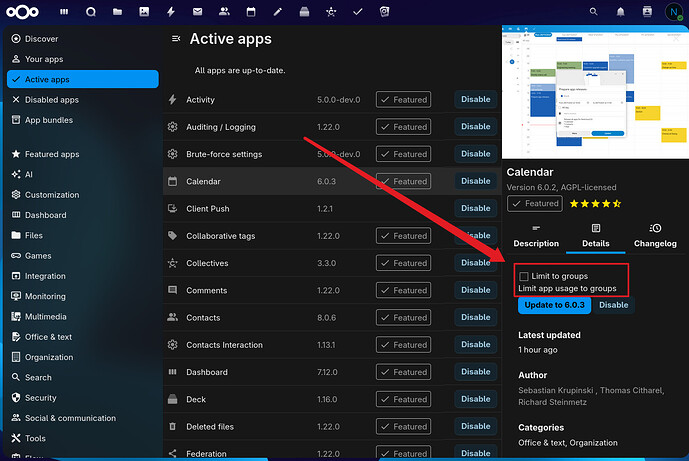Disable the Deck app

coord(475,399)
